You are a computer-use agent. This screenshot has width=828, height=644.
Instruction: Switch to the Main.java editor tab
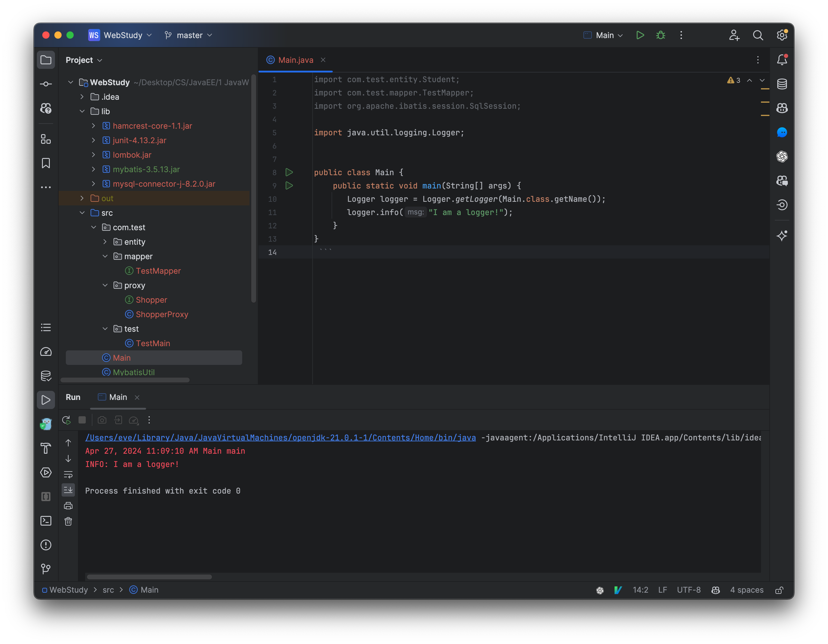click(x=295, y=60)
